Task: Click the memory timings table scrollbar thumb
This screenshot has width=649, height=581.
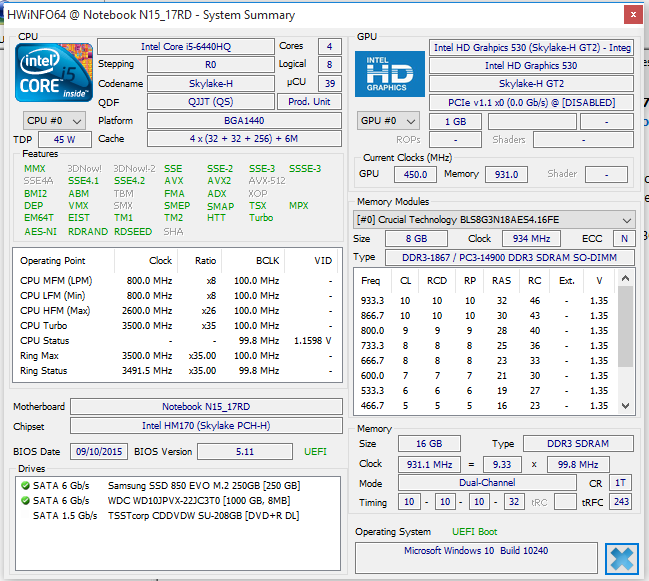Action: (x=625, y=326)
